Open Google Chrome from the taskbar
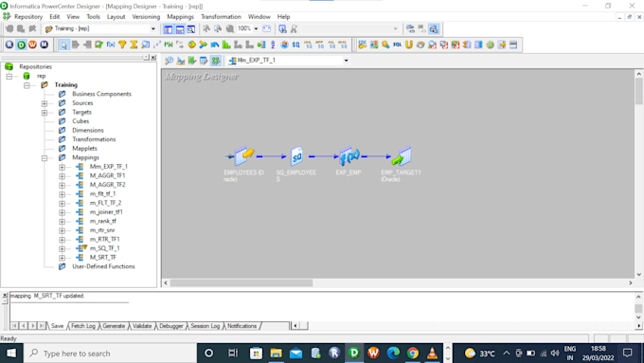Screen dimensions: 644x363 coord(413,354)
